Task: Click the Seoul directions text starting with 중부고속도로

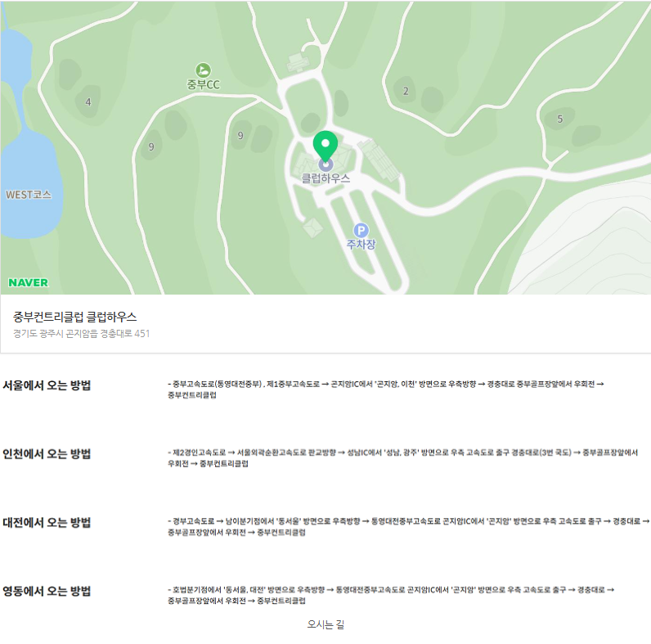Action: coord(386,390)
